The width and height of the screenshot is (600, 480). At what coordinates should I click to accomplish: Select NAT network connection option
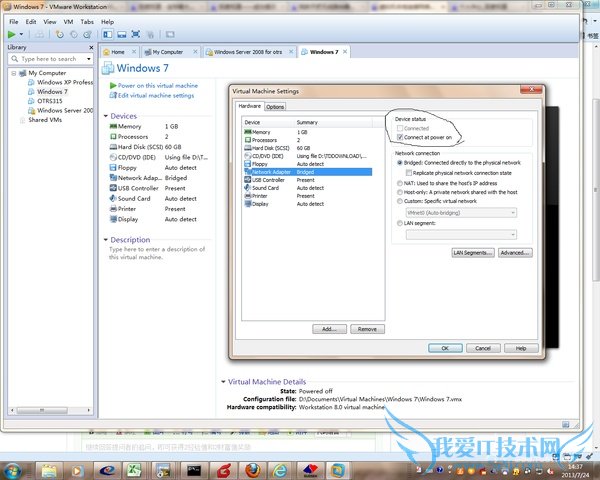pos(400,183)
